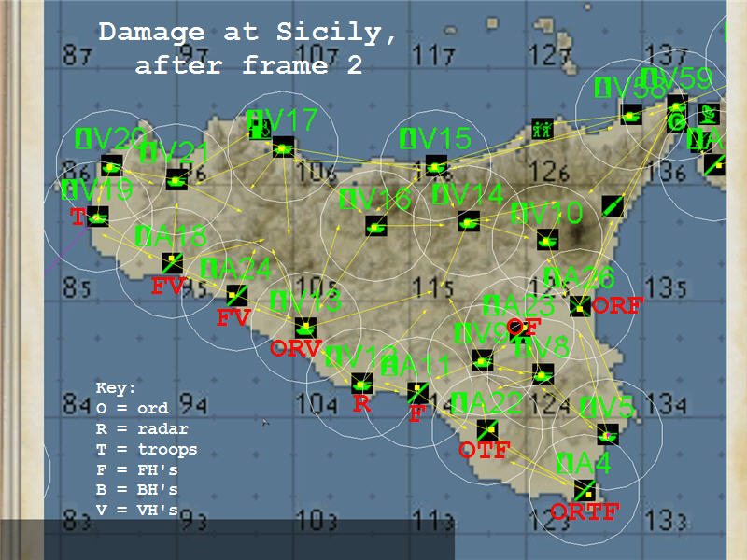Viewport: 747px width, 560px height.
Task: Click the airfield icon right of sector 136
Action: click(x=714, y=164)
